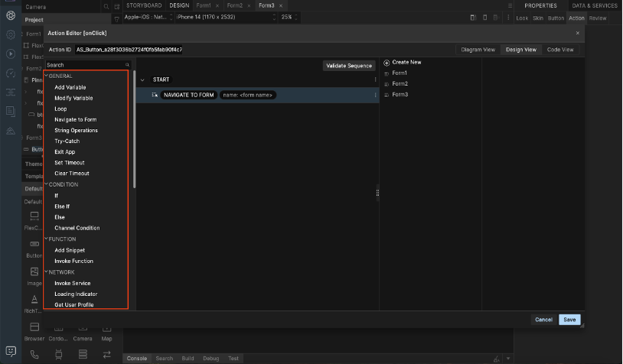This screenshot has width=623, height=364.
Task: Switch to the Diagram View tab
Action: [x=478, y=50]
